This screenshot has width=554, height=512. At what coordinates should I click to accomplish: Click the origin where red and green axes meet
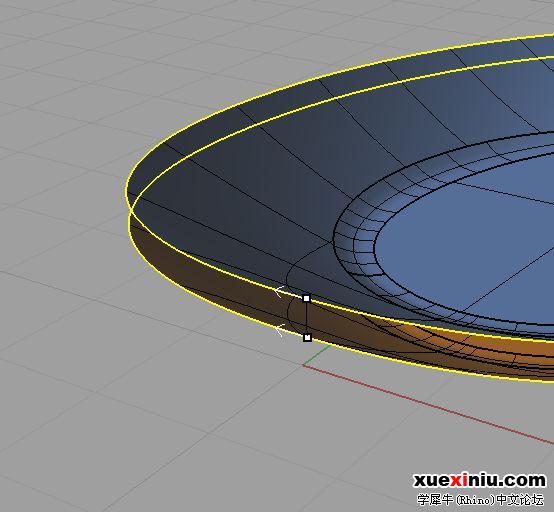(303, 365)
